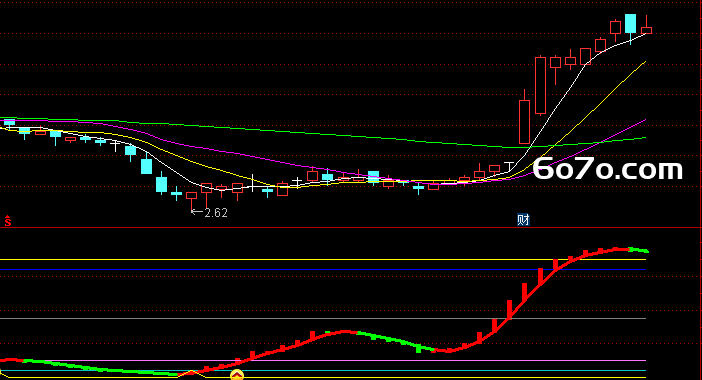Select the candle with the 2.62 low
This screenshot has height=380, width=702.
click(192, 201)
